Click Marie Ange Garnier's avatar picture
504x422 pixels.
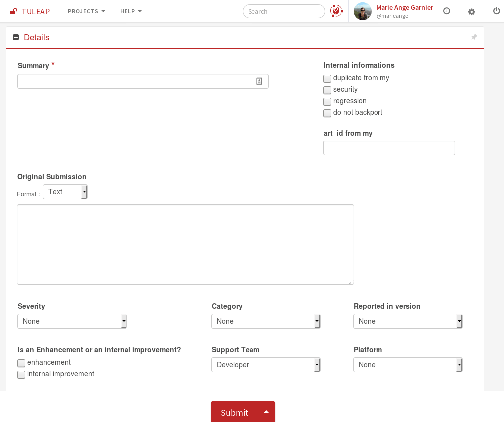pyautogui.click(x=362, y=11)
